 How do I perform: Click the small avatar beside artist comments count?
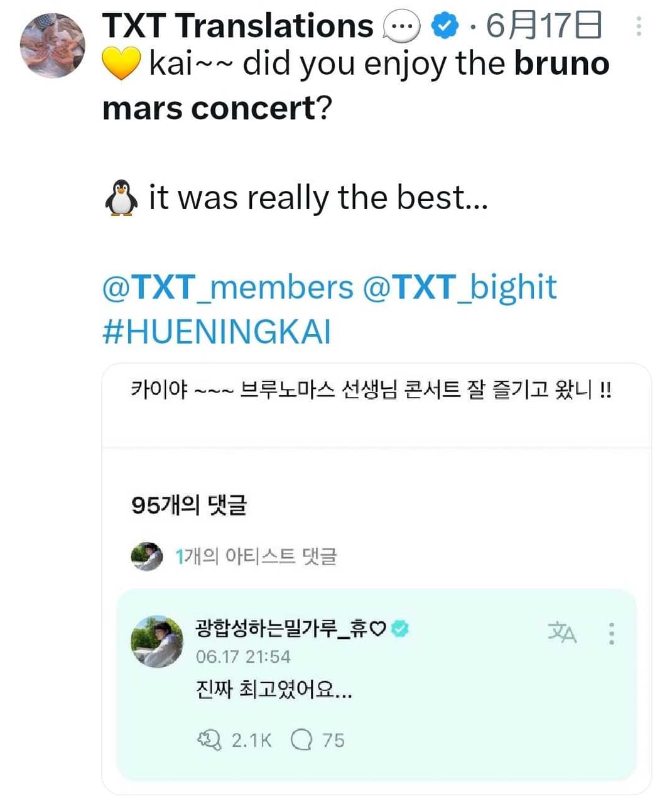click(x=147, y=557)
